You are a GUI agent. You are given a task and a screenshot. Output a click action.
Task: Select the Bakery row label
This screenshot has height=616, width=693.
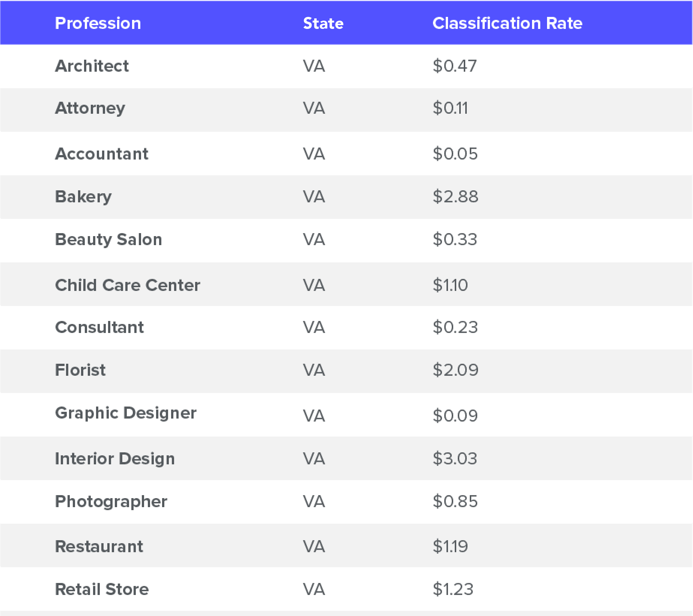pyautogui.click(x=83, y=197)
